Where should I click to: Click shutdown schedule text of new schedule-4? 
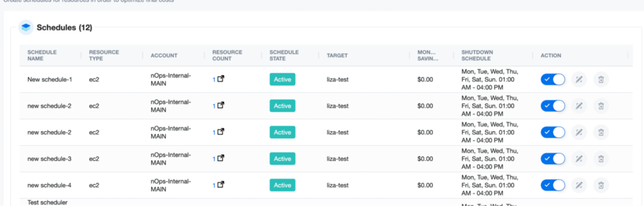click(490, 185)
